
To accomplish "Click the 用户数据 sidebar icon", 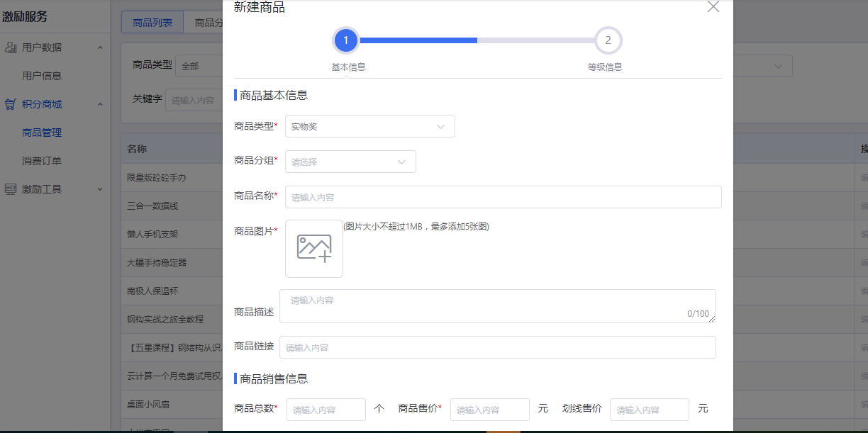I will pyautogui.click(x=11, y=47).
